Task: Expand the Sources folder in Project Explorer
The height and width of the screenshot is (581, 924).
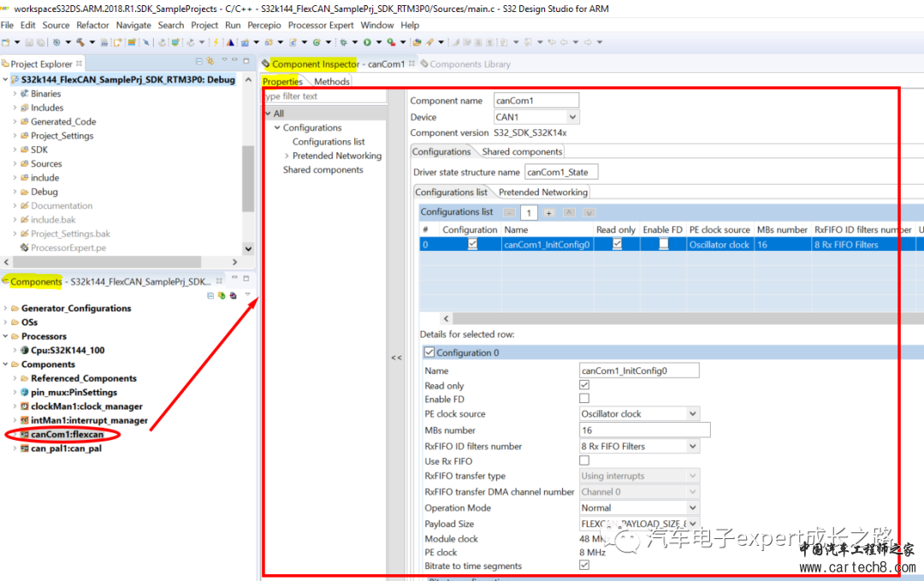Action: click(15, 163)
